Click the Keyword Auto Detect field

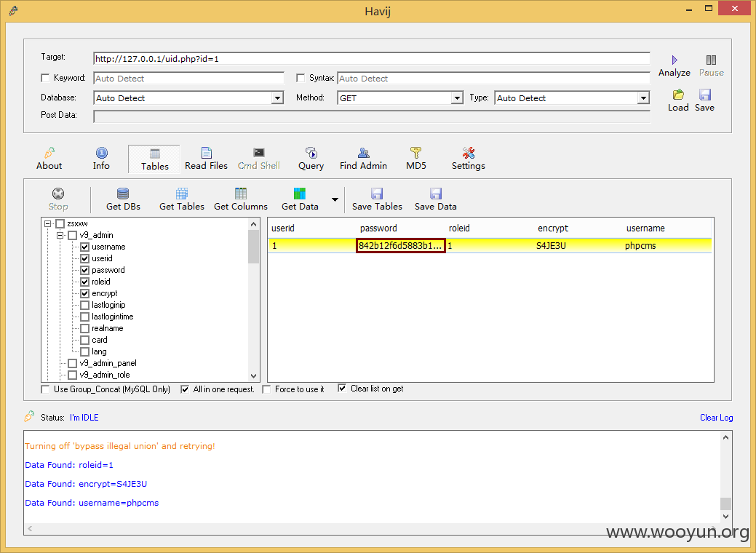(x=189, y=78)
